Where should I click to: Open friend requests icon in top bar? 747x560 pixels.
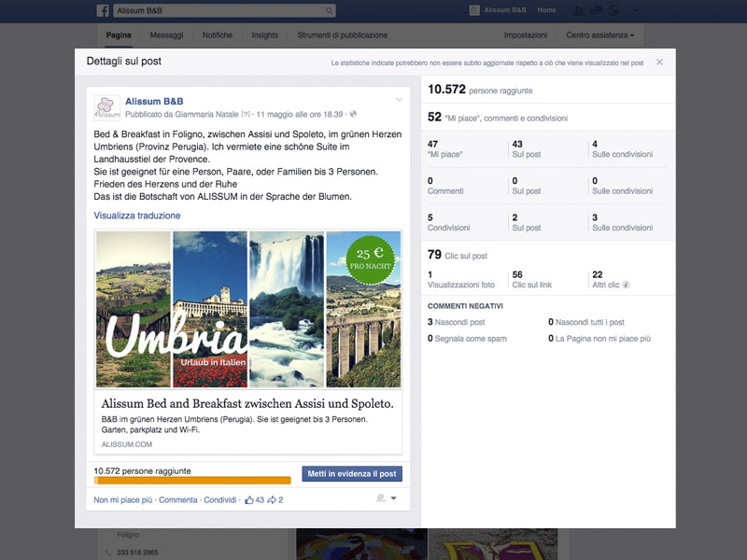578,10
